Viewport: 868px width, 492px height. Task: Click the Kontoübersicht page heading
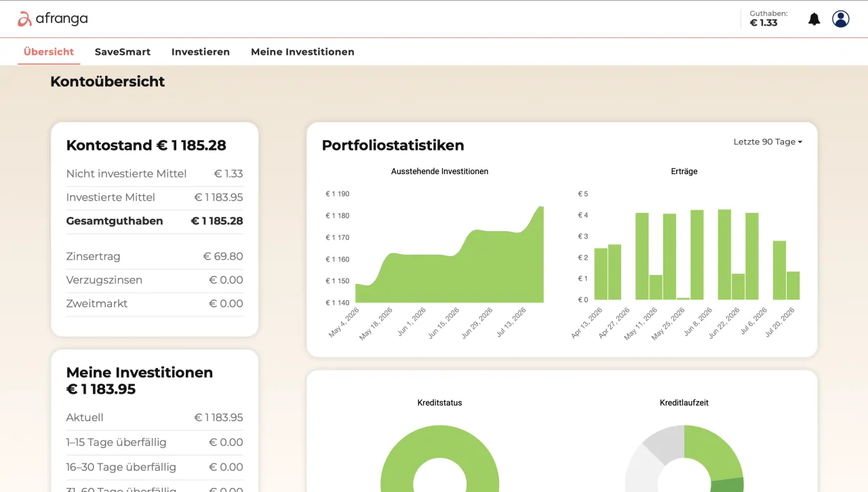pyautogui.click(x=108, y=81)
